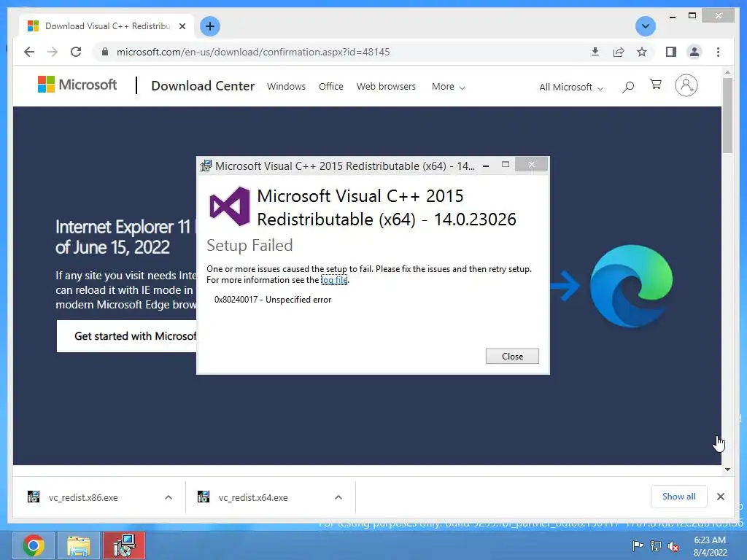The image size is (747, 560).
Task: Click the Visual Studio logo in dialog
Action: pyautogui.click(x=230, y=206)
